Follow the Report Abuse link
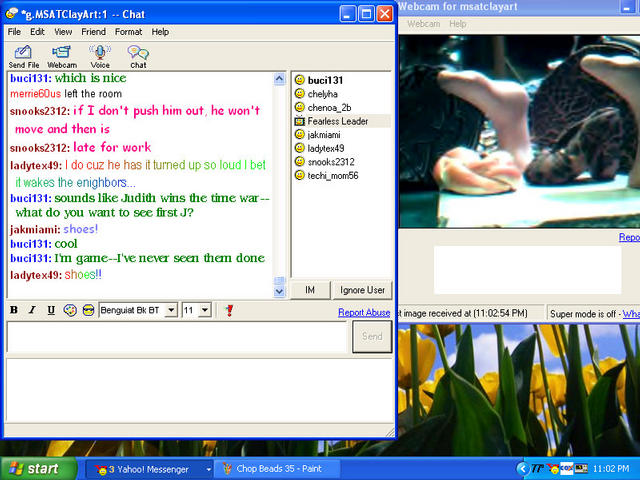640x480 pixels. (364, 313)
